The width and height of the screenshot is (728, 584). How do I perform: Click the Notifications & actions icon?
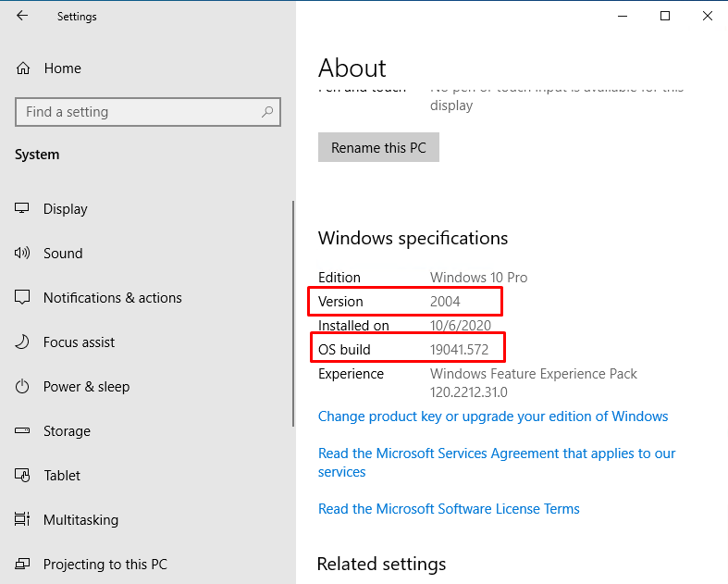(22, 297)
